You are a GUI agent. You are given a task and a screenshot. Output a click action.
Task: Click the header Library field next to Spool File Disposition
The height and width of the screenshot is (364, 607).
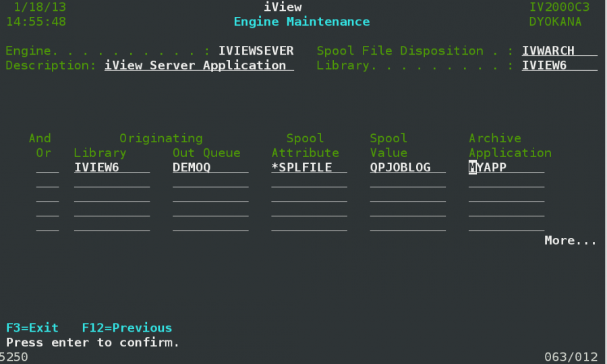point(559,65)
